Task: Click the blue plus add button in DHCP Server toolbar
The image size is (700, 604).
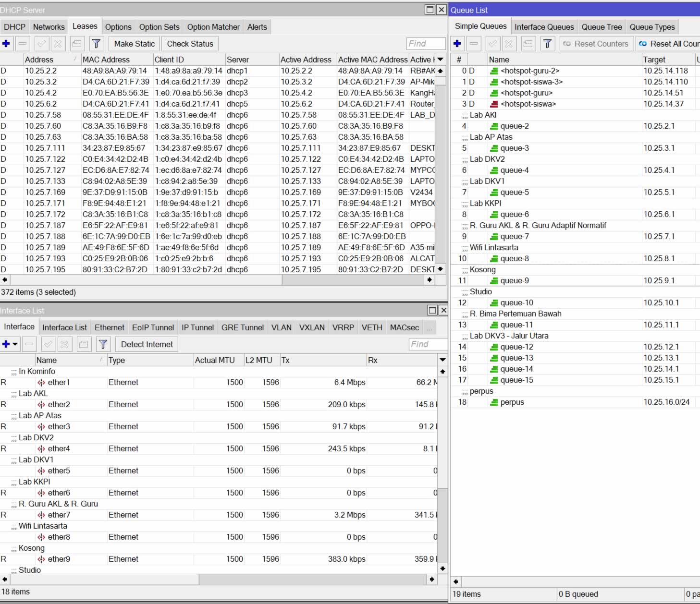Action: coord(6,44)
